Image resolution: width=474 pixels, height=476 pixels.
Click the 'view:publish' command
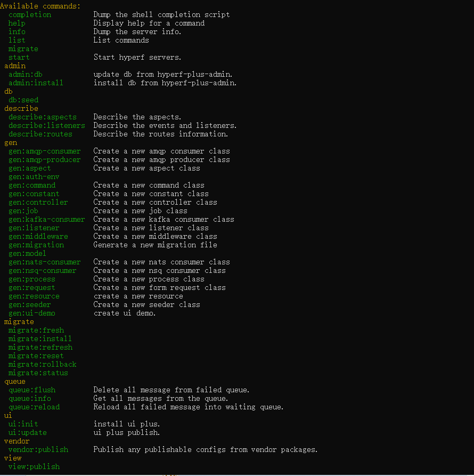[x=34, y=466]
